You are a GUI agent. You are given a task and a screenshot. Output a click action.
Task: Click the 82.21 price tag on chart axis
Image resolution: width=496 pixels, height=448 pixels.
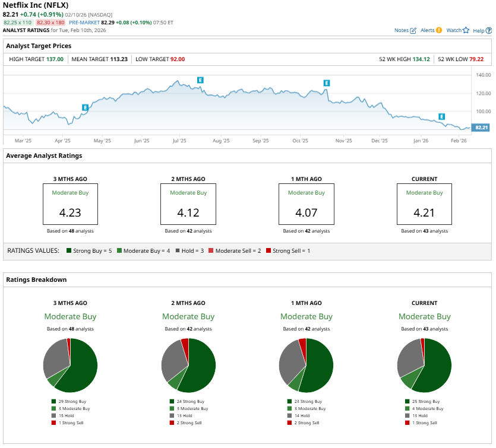pyautogui.click(x=482, y=128)
